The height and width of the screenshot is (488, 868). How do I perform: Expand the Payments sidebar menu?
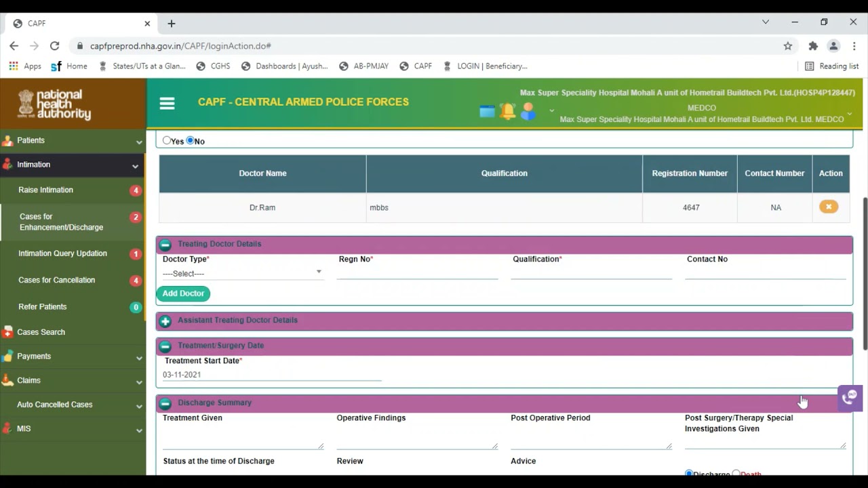(139, 357)
